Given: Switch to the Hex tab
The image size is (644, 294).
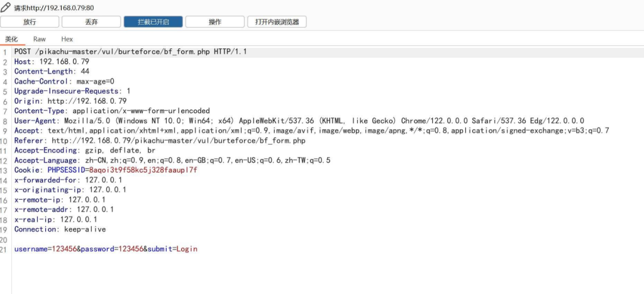Looking at the screenshot, I should (67, 39).
